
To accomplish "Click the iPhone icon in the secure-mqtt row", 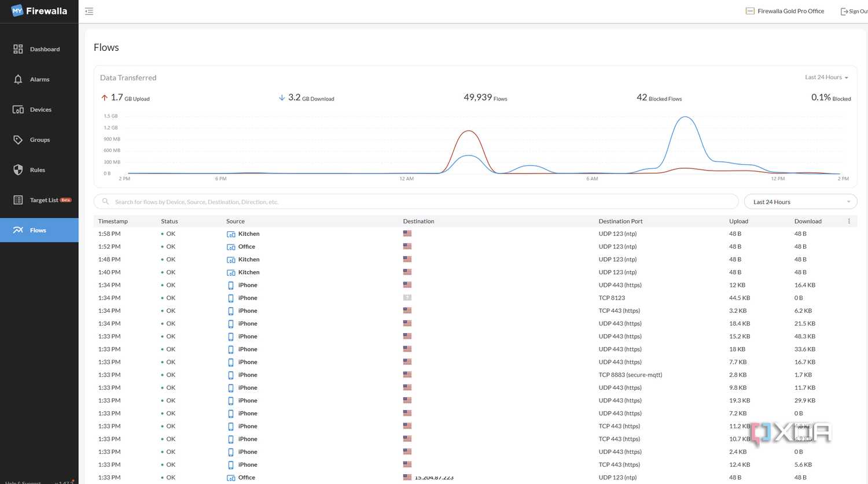I will point(231,375).
